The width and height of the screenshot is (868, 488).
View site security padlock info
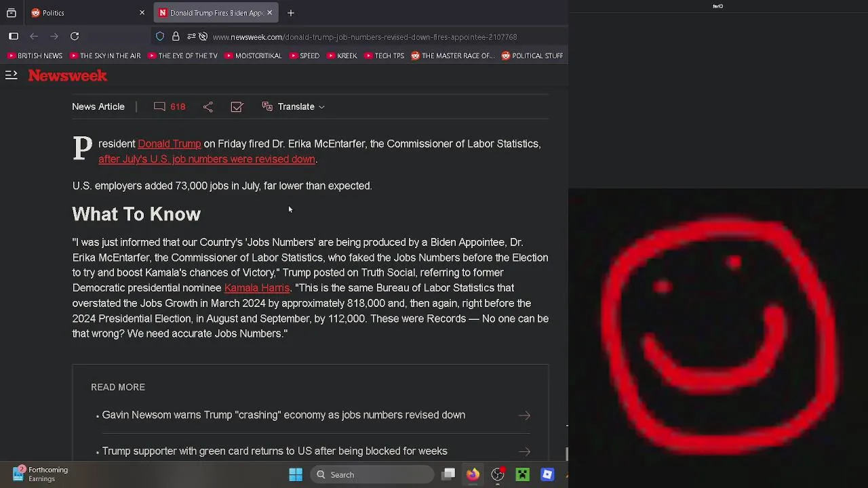pyautogui.click(x=176, y=37)
